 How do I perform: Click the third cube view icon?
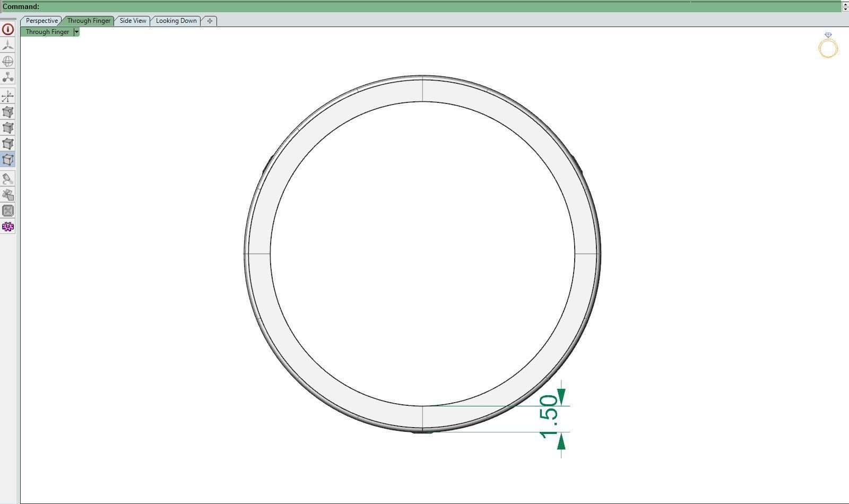(x=8, y=144)
